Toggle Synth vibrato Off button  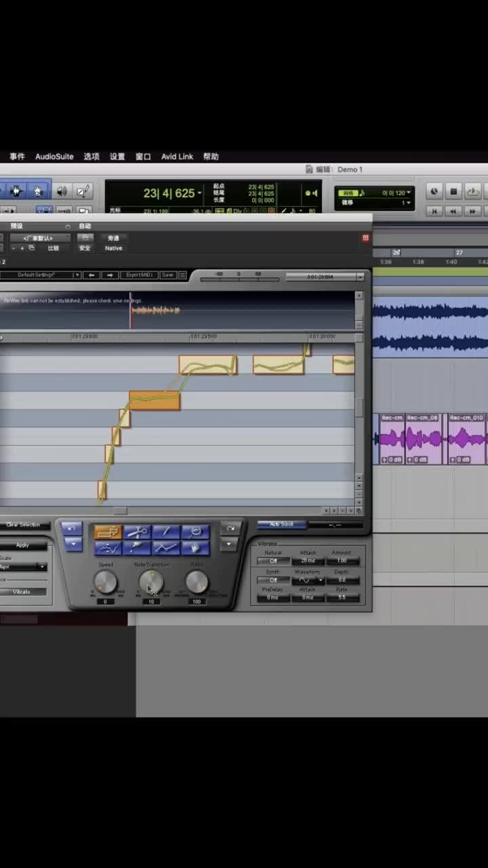point(273,580)
